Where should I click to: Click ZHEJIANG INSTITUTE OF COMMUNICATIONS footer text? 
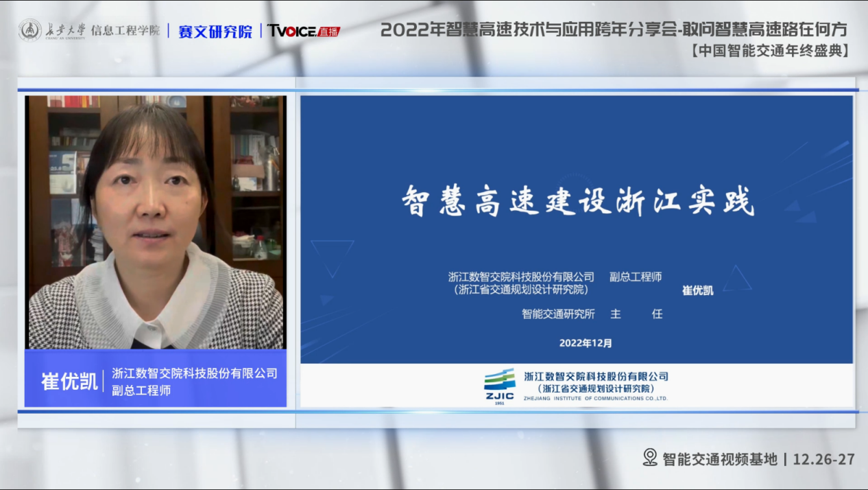pos(595,398)
